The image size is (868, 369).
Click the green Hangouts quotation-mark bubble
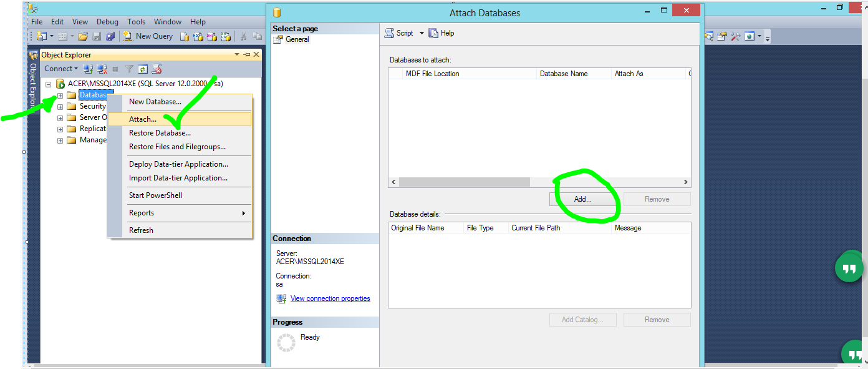[849, 268]
